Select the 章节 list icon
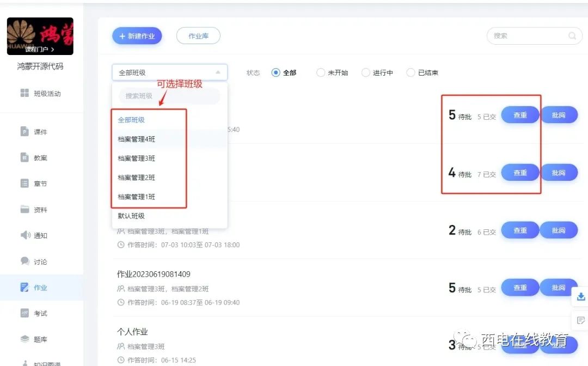Screen dimensions: 588x366 [24, 184]
